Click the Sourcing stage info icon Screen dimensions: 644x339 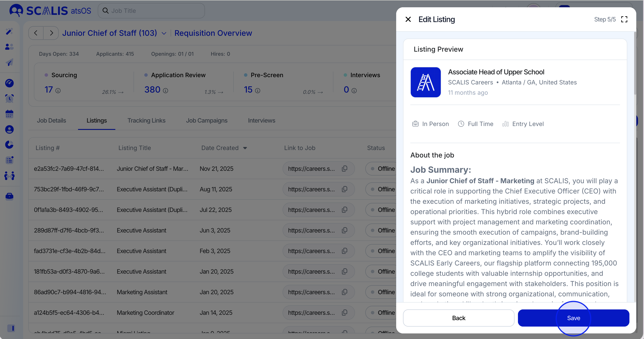point(58,91)
